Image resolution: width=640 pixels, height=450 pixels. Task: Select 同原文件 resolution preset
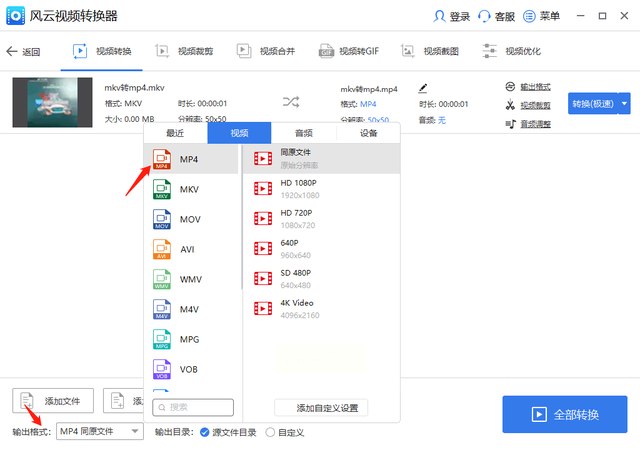[x=322, y=159]
